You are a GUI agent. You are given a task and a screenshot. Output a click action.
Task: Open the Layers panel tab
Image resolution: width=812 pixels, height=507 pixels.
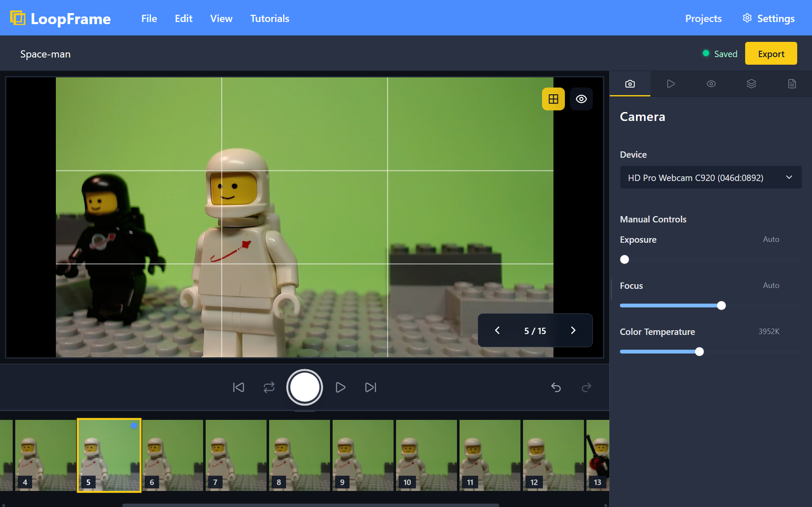point(751,84)
